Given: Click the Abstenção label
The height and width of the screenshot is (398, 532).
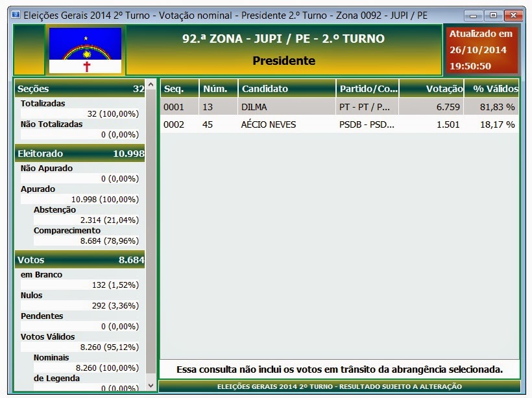Looking at the screenshot, I should coord(54,210).
